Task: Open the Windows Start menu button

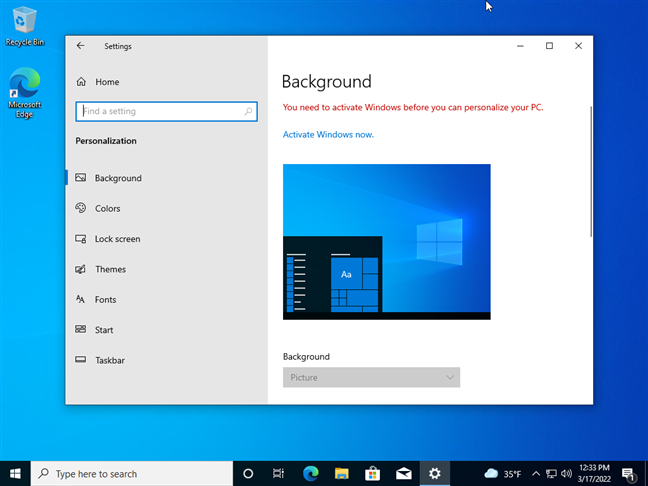Action: pyautogui.click(x=15, y=474)
